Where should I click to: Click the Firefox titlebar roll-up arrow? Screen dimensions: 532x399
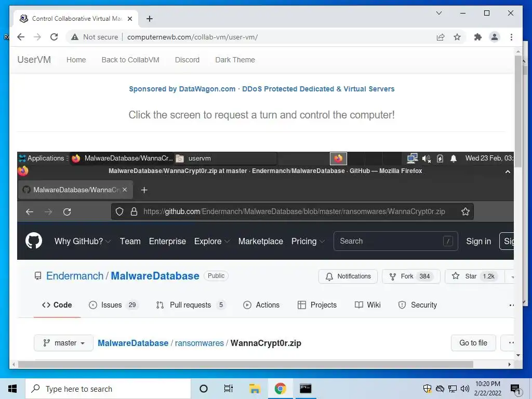(508, 171)
